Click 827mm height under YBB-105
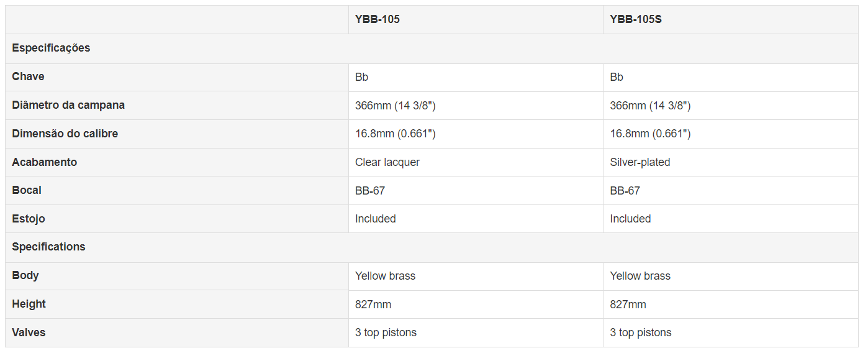This screenshot has height=353, width=868. [373, 305]
